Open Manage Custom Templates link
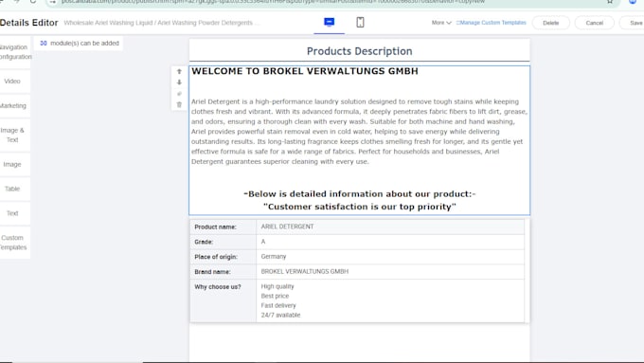This screenshot has width=644, height=363. pos(492,23)
